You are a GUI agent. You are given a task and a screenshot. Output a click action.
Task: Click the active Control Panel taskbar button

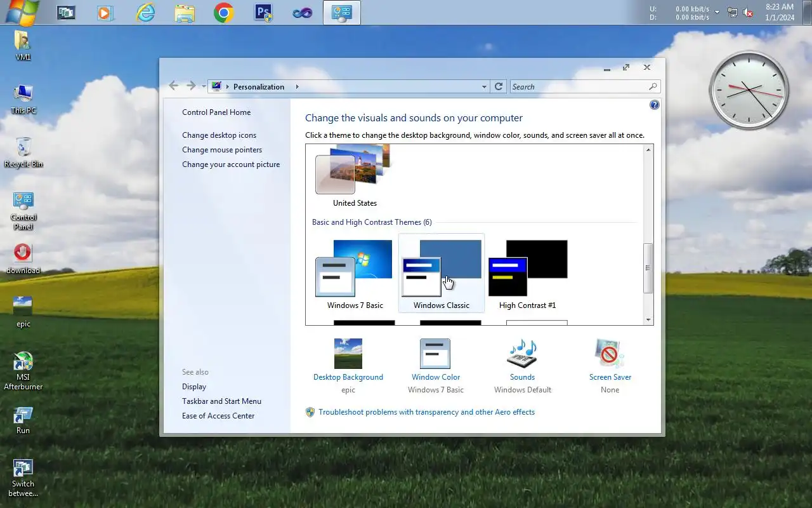point(342,12)
